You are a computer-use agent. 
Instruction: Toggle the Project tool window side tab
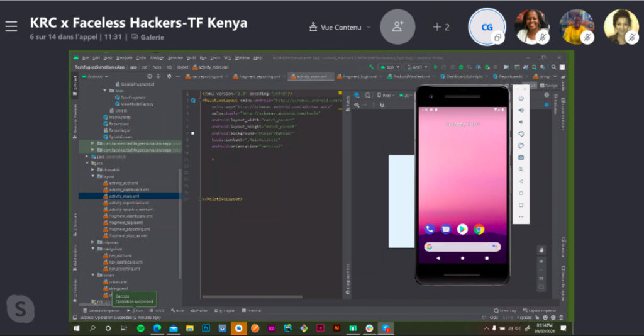click(x=75, y=86)
